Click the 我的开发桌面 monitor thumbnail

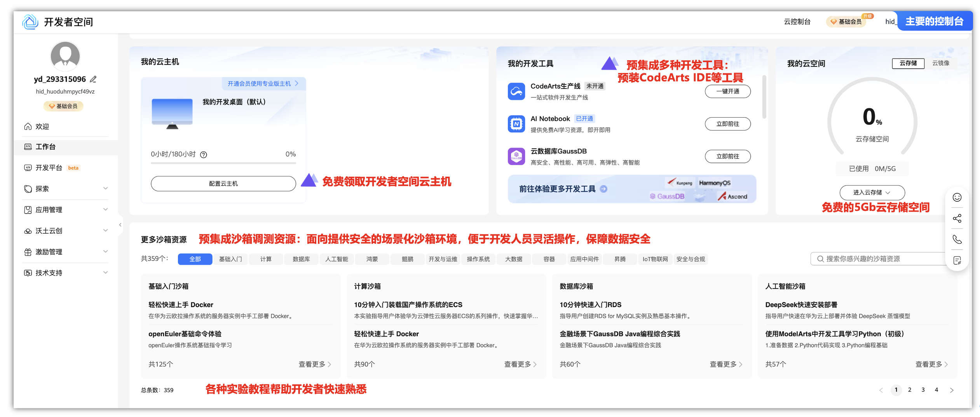(172, 113)
